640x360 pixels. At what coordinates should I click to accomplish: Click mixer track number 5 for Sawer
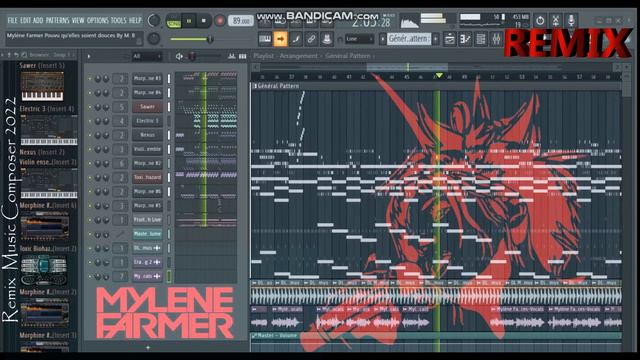click(x=121, y=107)
